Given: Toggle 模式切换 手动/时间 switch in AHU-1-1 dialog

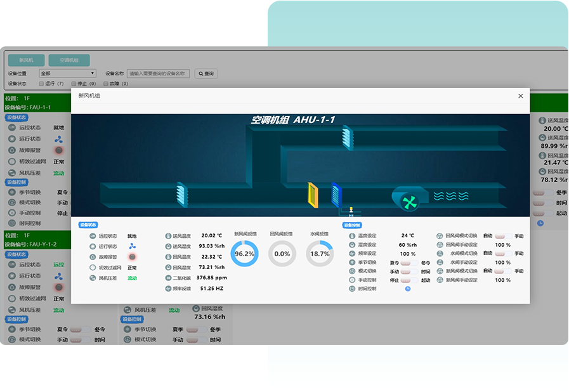Looking at the screenshot, I should (x=410, y=271).
